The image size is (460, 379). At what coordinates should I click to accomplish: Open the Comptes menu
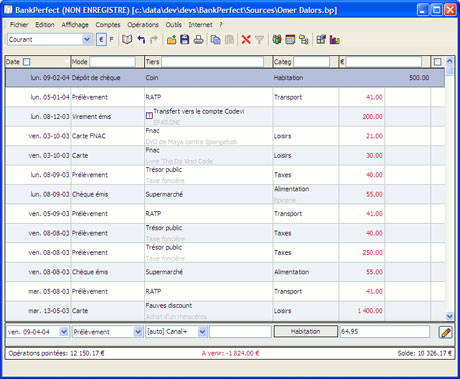pos(108,25)
